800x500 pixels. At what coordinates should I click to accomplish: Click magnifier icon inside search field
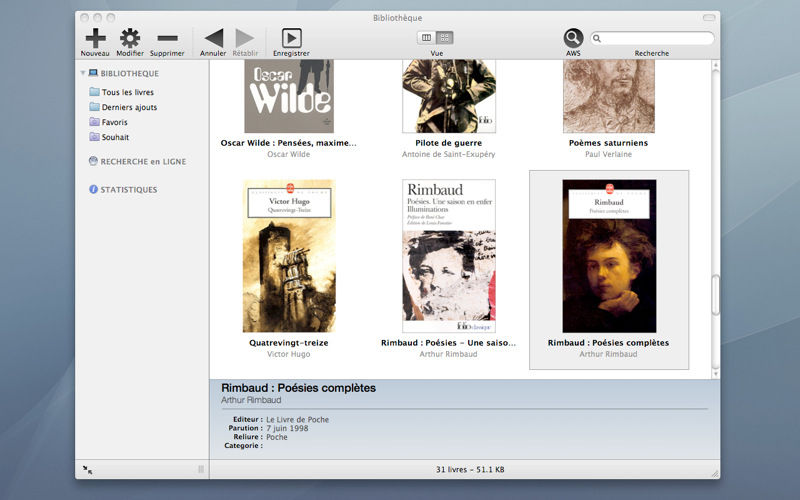coord(597,38)
